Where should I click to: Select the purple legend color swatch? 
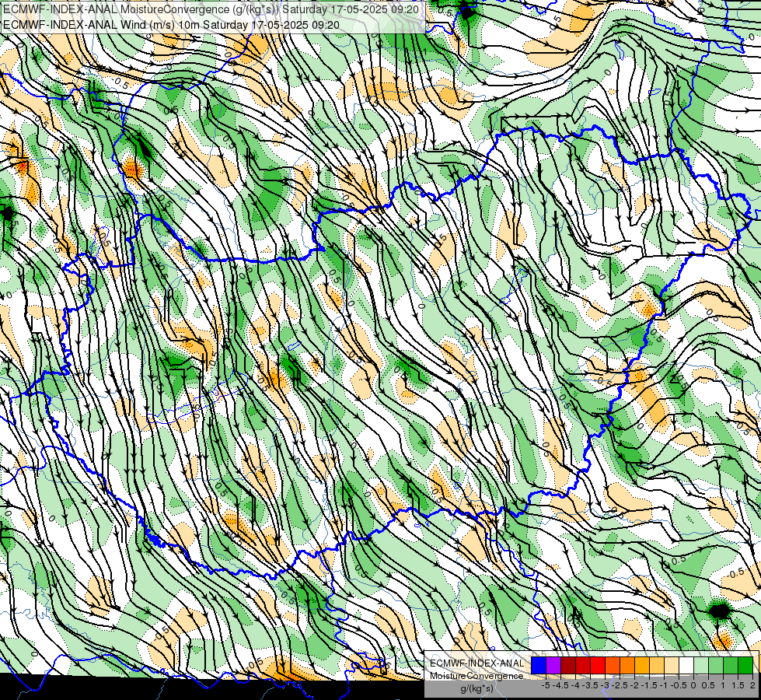coord(553,666)
